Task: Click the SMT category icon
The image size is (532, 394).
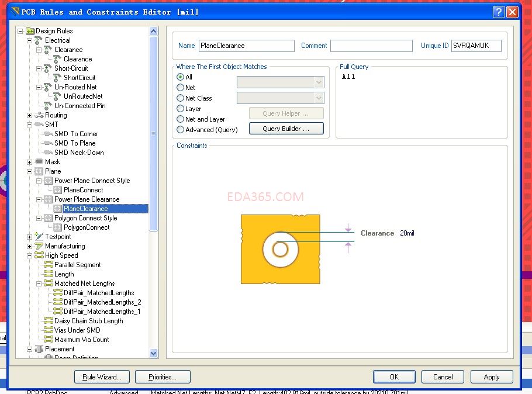Action: pos(39,125)
